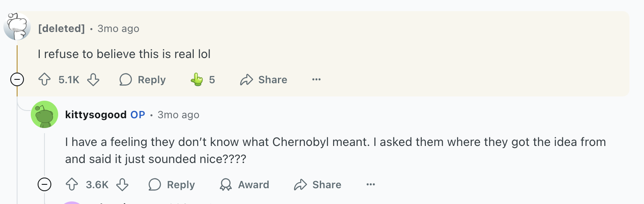Downvote the deleted user's comment
The width and height of the screenshot is (644, 204).
pos(93,80)
